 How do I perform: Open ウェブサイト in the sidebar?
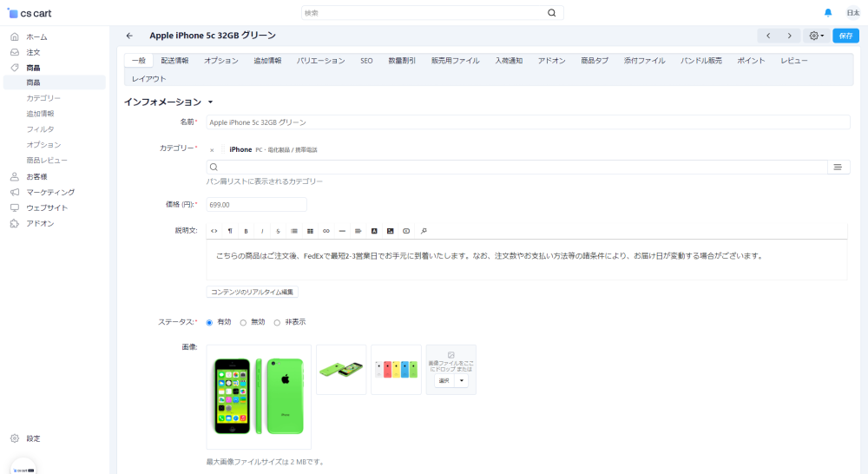47,207
